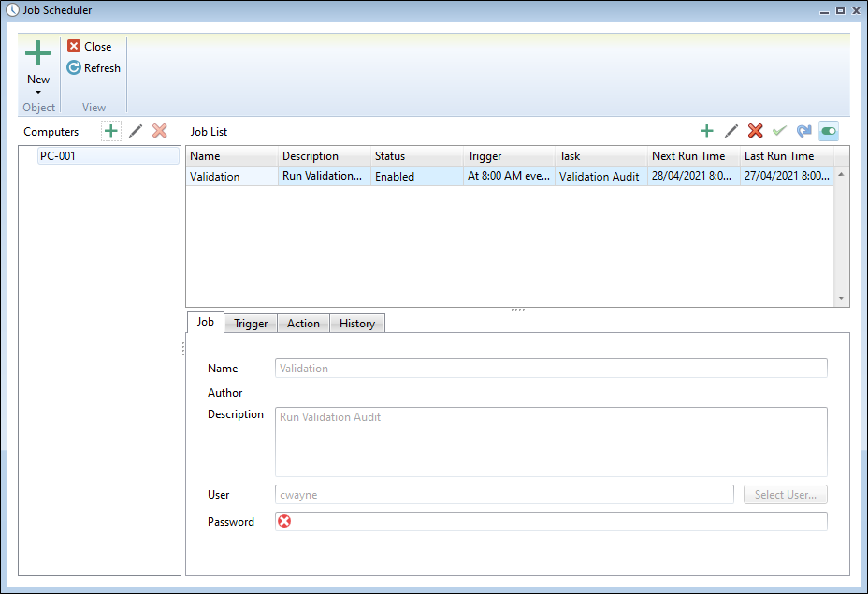This screenshot has height=594, width=868.
Task: Delete computer with the Computers red X icon
Action: click(x=159, y=131)
